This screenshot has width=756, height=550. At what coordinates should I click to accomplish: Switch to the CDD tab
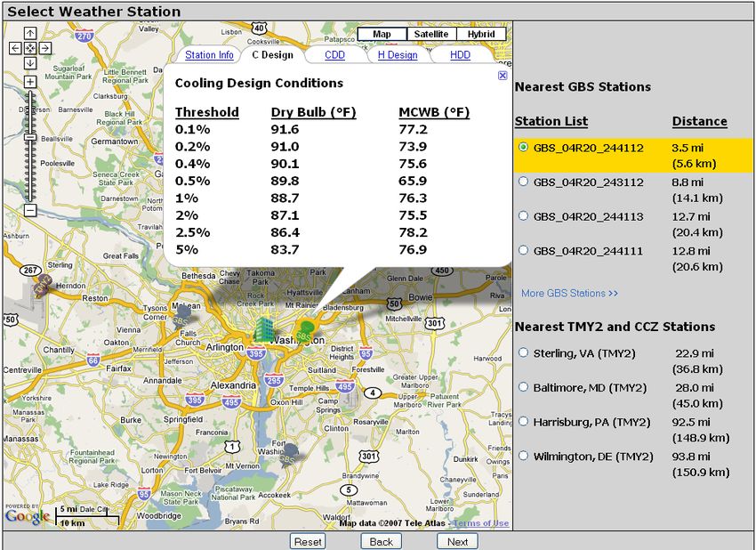(x=334, y=55)
